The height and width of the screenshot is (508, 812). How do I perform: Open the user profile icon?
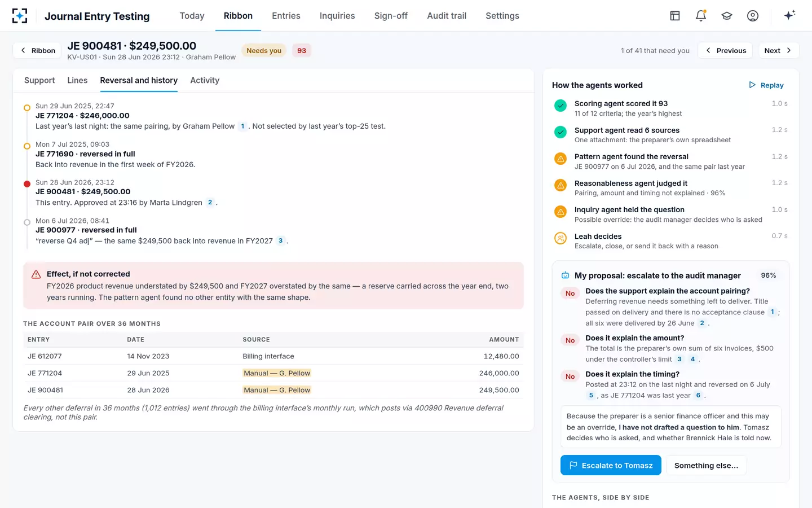coord(753,16)
